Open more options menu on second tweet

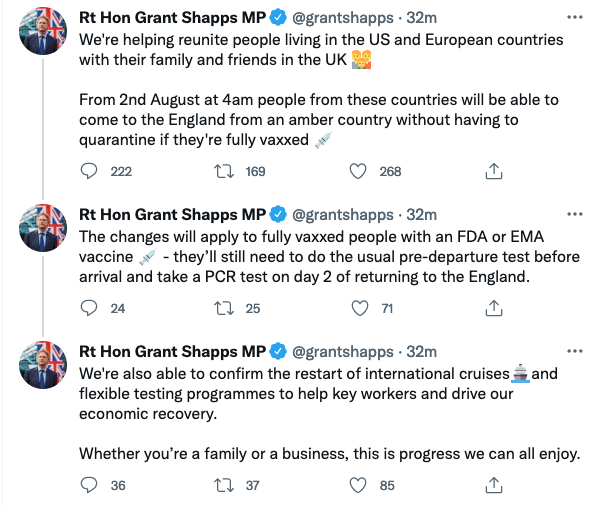pyautogui.click(x=571, y=215)
